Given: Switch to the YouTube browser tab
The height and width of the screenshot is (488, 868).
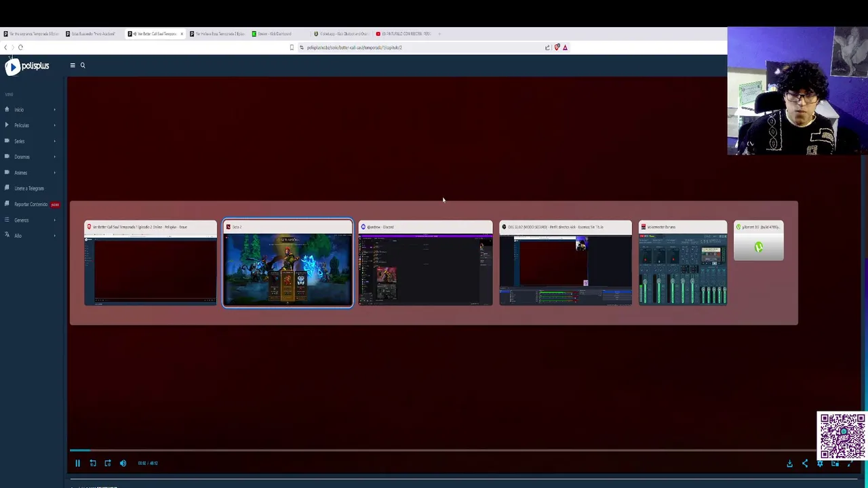Looking at the screenshot, I should click(405, 34).
